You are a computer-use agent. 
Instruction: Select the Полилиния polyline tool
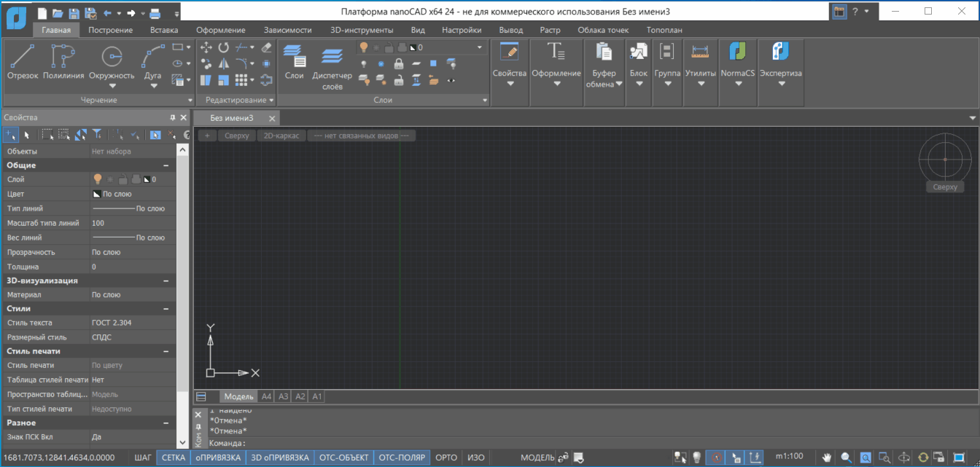pyautogui.click(x=63, y=62)
